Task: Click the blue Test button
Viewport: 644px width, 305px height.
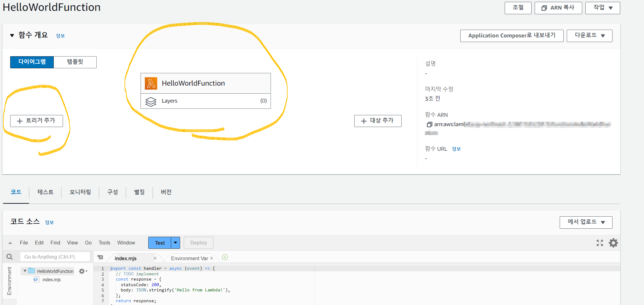Action: [160, 243]
